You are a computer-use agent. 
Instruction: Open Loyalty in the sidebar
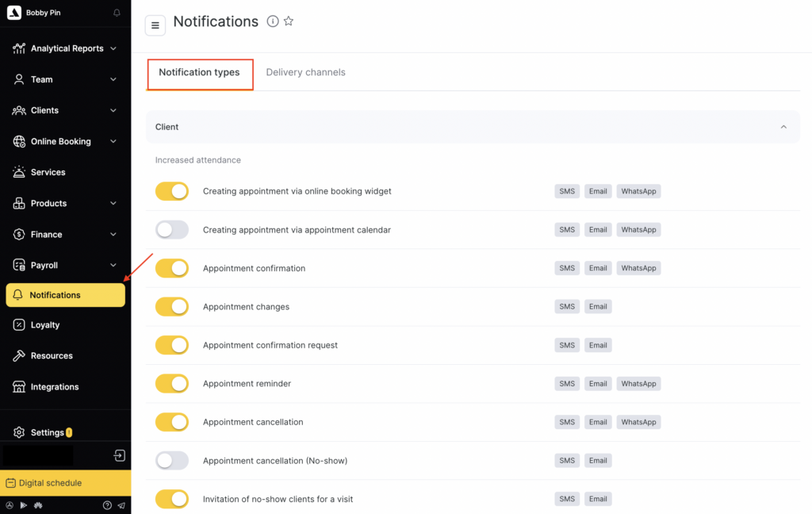tap(45, 325)
